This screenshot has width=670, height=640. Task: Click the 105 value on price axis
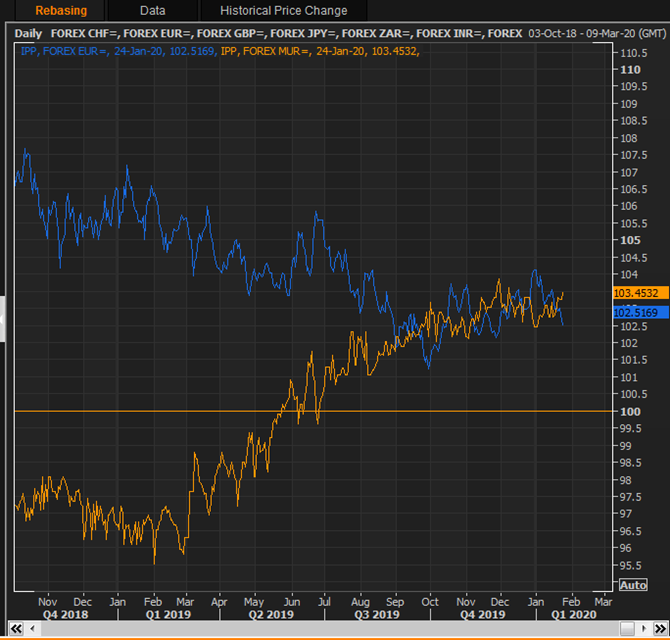[x=630, y=240]
